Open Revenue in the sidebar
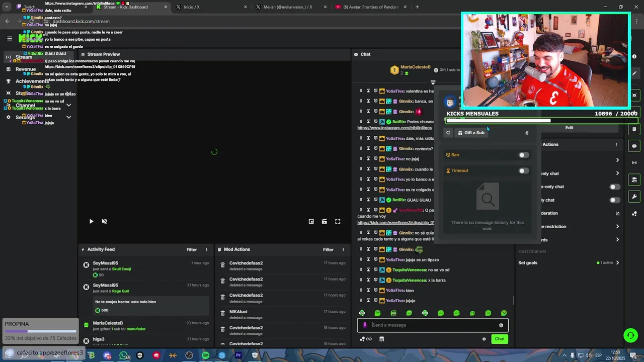The image size is (644, 362). click(x=26, y=69)
